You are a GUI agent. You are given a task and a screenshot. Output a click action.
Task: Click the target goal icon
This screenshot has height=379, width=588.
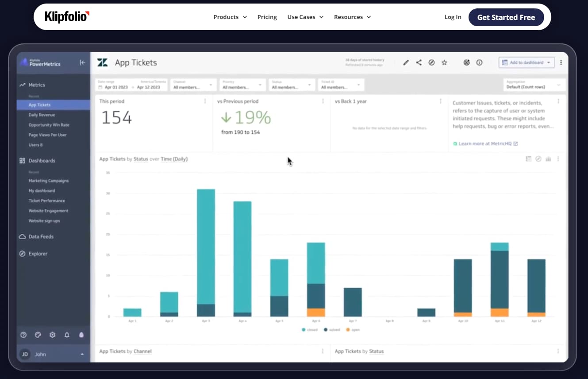466,63
